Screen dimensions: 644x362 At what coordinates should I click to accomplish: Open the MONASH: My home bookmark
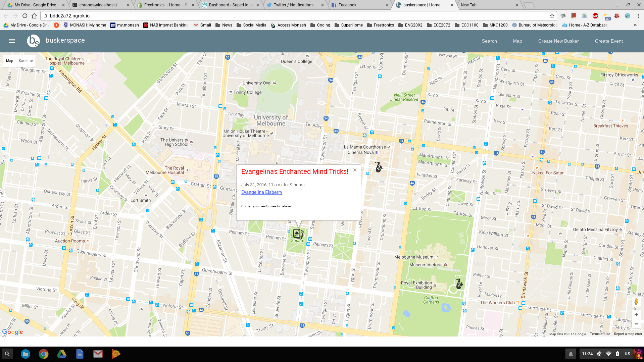pos(85,25)
